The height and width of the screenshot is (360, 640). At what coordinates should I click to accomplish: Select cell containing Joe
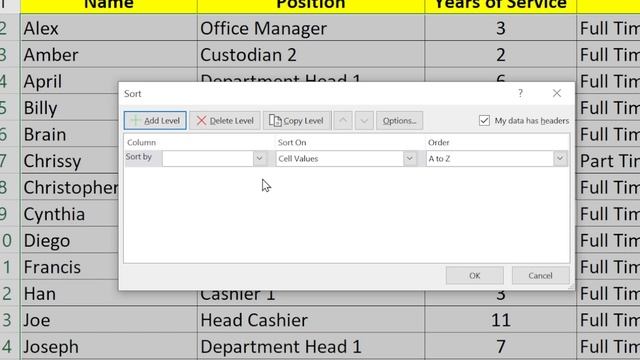(x=109, y=320)
